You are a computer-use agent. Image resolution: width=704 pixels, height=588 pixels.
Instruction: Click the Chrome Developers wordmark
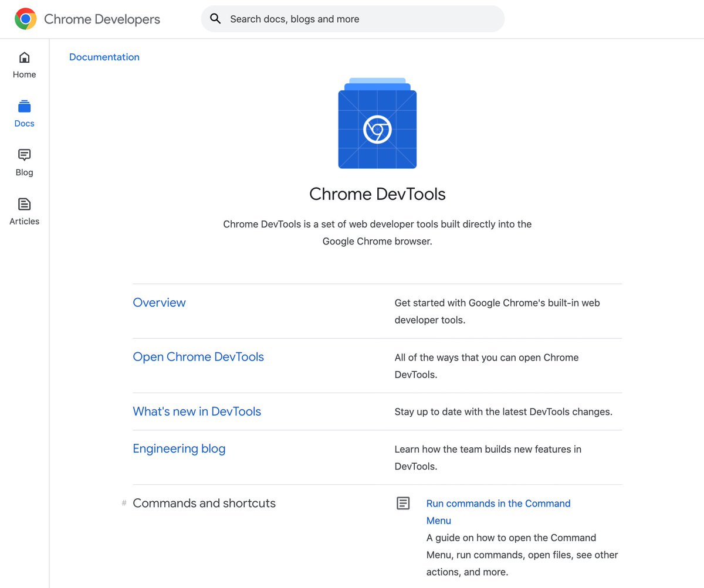(101, 19)
